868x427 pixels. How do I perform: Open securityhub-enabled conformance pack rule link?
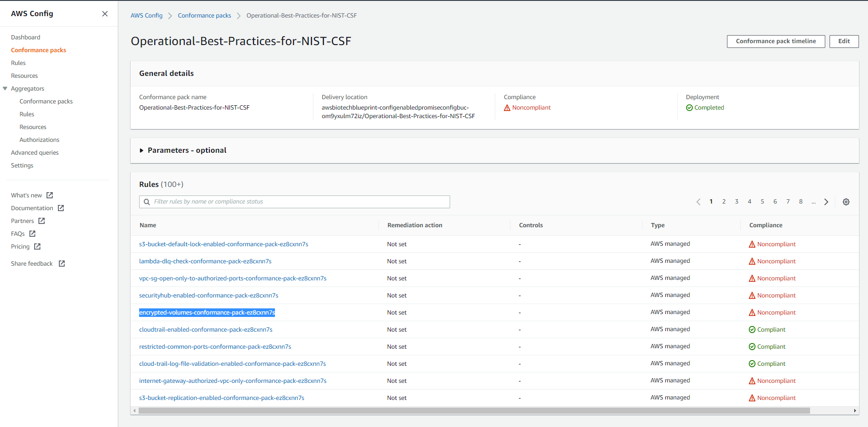(x=208, y=296)
